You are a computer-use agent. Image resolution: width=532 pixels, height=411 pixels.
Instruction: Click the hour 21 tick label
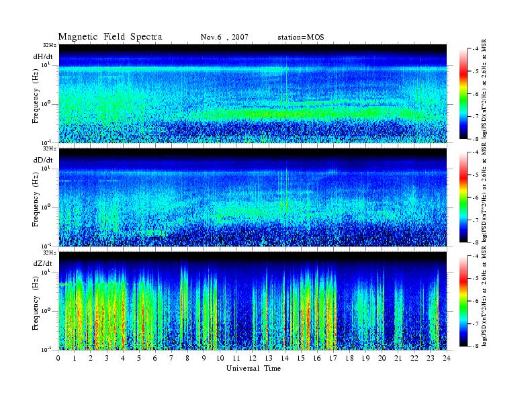point(398,359)
